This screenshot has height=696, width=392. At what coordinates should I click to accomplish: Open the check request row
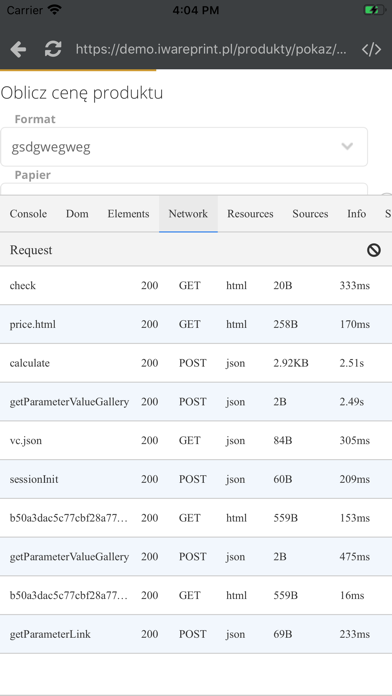click(196, 285)
